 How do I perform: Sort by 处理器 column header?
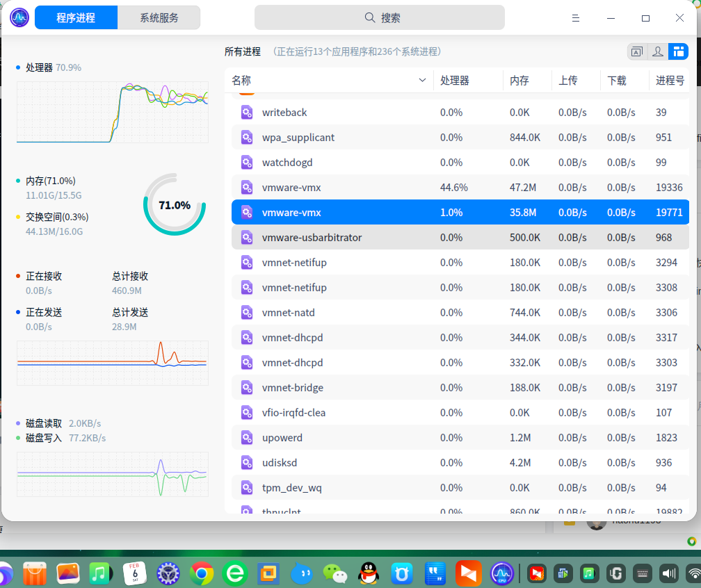(468, 81)
